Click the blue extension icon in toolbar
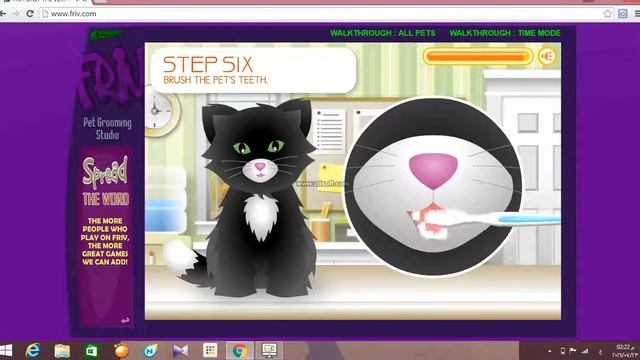640x360 pixels. coord(622,13)
